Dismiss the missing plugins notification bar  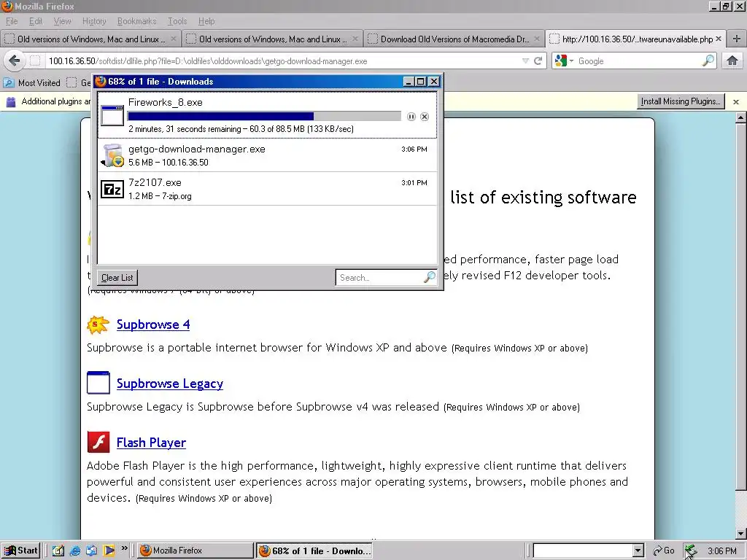coord(736,102)
